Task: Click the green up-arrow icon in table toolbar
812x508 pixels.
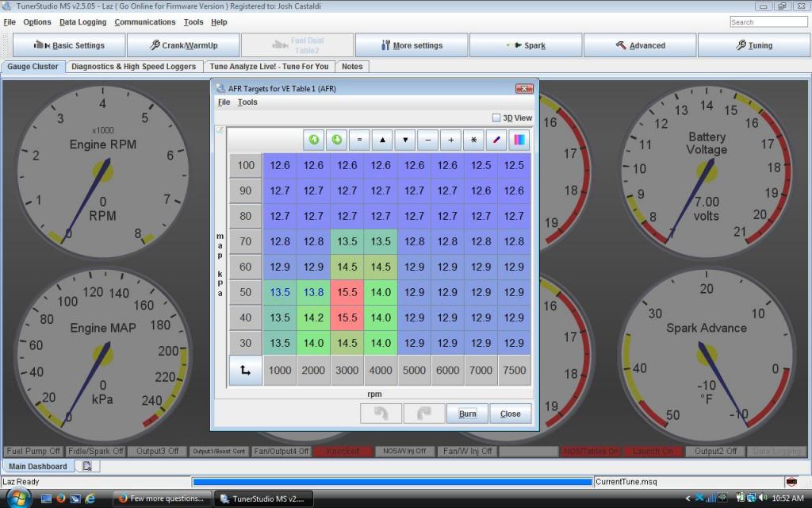Action: [x=314, y=140]
